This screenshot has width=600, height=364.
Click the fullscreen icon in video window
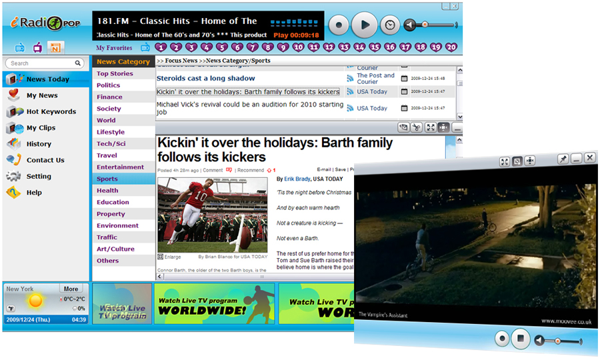[505, 162]
